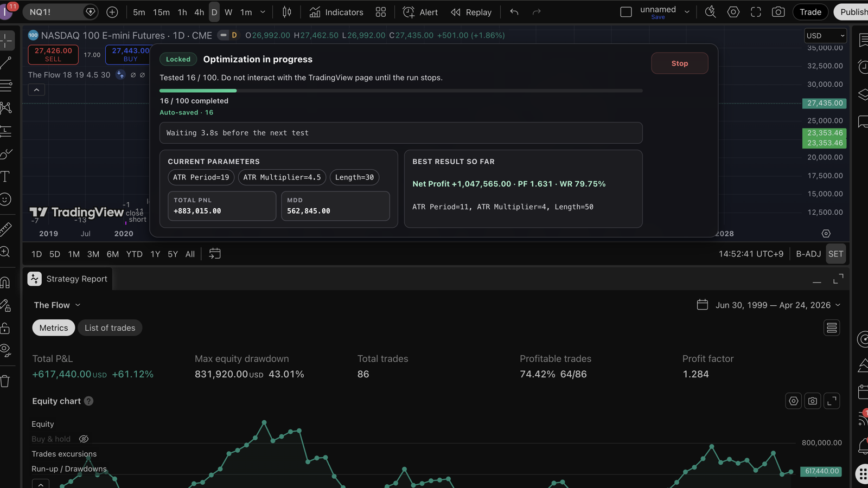Set range to YTD
868x488 pixels.
click(134, 254)
